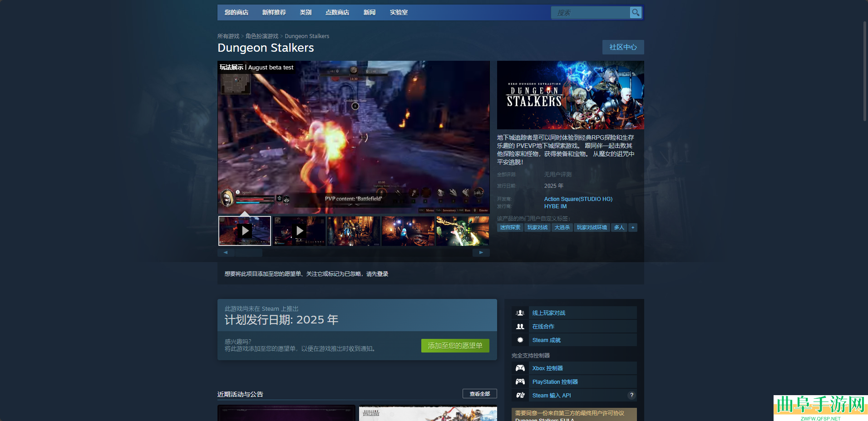Open 线上玩家对战 feature link
Viewport: 868px width, 421px height.
tap(549, 313)
